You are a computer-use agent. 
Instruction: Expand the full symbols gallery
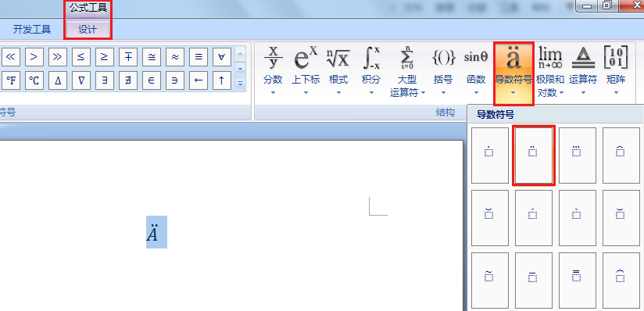point(241,84)
